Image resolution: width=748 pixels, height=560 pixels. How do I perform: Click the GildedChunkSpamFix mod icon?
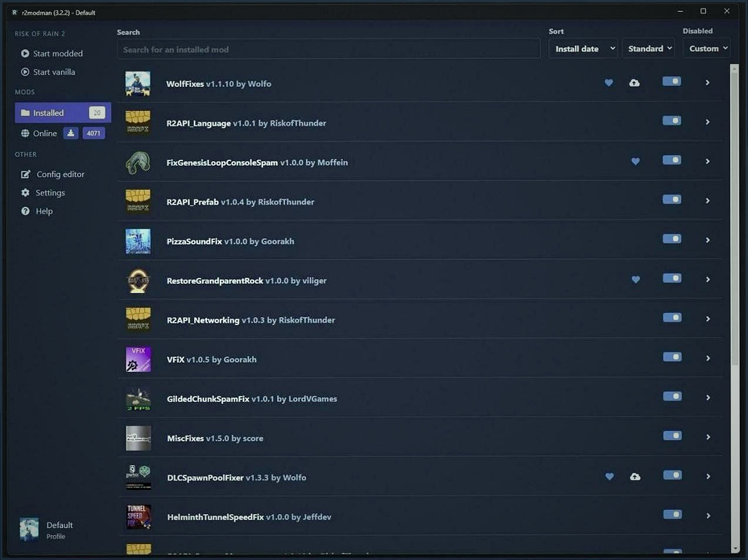click(x=138, y=398)
